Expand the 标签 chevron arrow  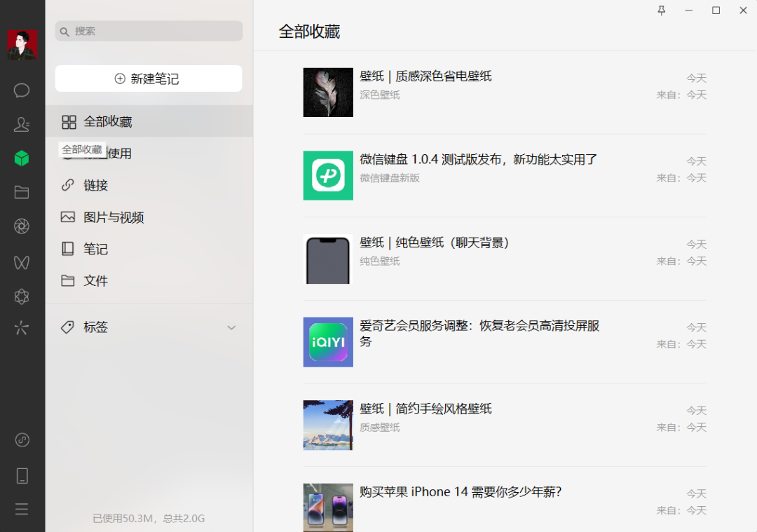232,327
